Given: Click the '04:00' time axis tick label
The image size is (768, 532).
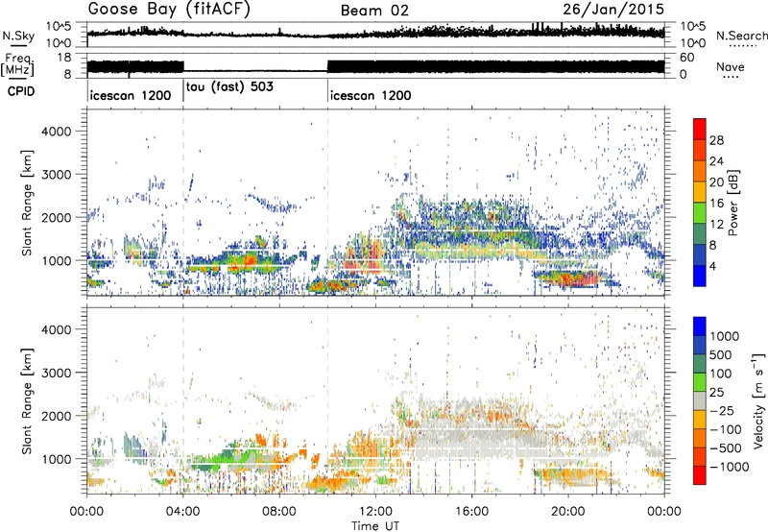Looking at the screenshot, I should [183, 512].
